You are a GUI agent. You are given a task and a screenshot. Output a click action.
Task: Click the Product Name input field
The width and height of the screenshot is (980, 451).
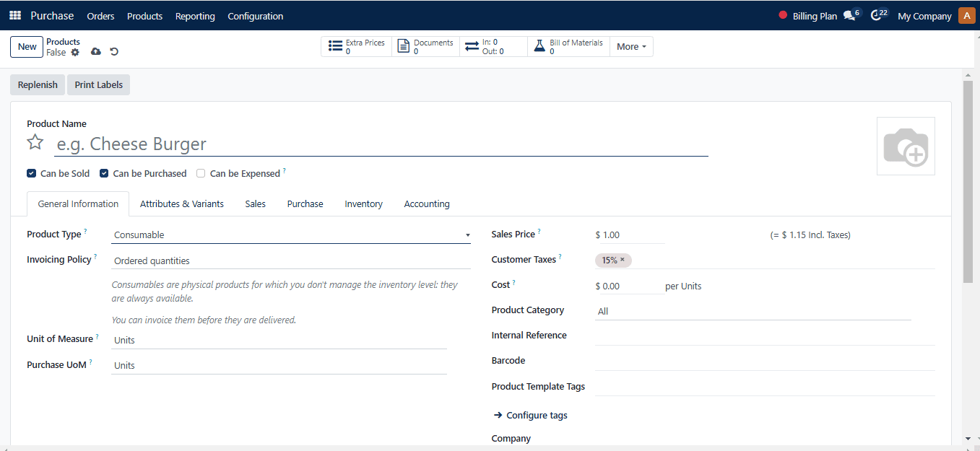point(381,144)
